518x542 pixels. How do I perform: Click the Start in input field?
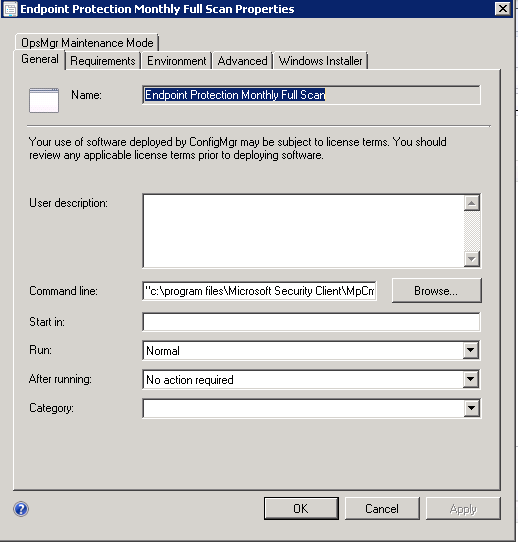(311, 322)
